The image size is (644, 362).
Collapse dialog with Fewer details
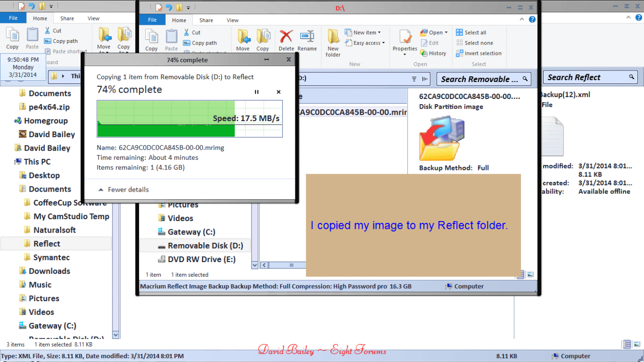pyautogui.click(x=124, y=190)
